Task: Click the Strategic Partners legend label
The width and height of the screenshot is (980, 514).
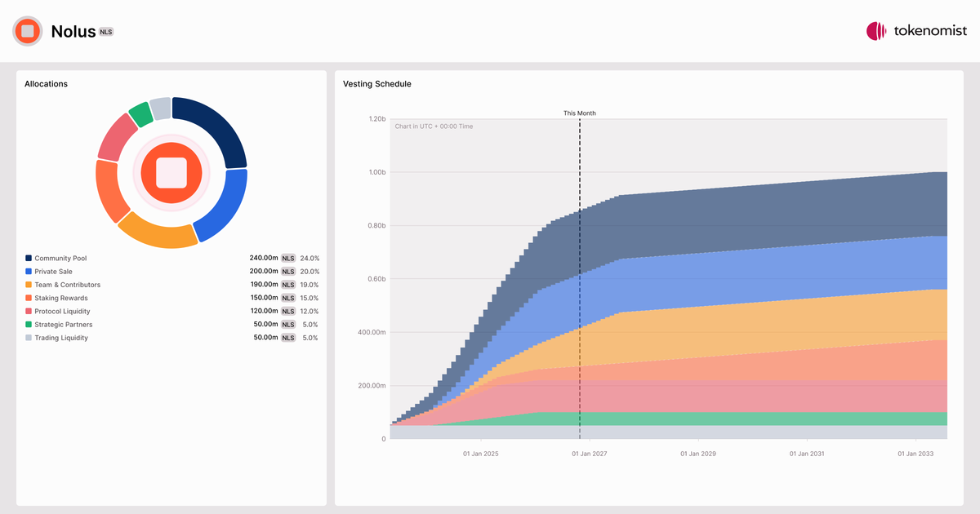Action: tap(64, 325)
